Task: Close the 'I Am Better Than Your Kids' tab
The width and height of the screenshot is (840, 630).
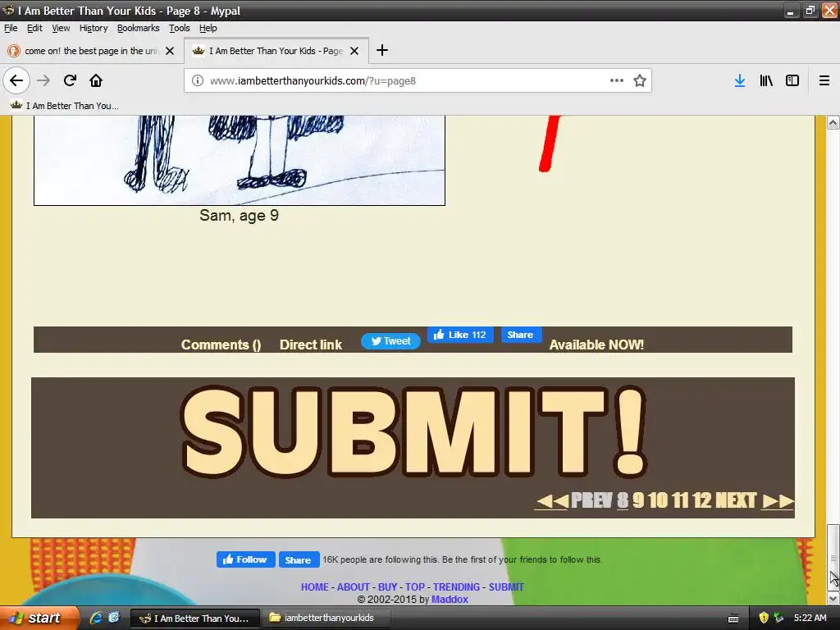Action: pyautogui.click(x=354, y=51)
